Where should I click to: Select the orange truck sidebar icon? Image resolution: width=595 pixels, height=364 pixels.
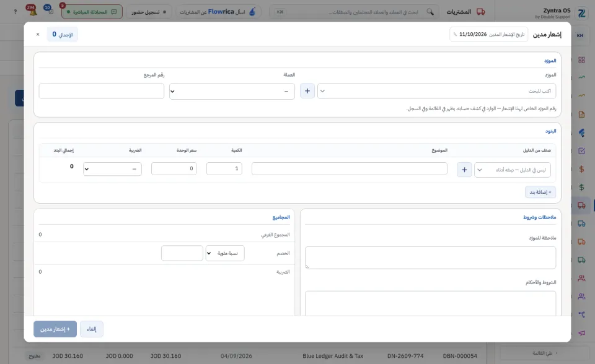coord(581,241)
